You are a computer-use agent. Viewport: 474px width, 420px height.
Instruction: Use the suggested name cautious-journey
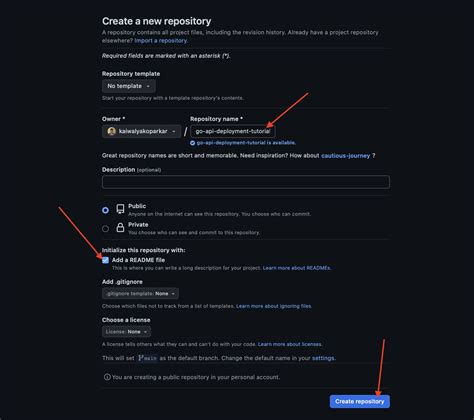[346, 156]
